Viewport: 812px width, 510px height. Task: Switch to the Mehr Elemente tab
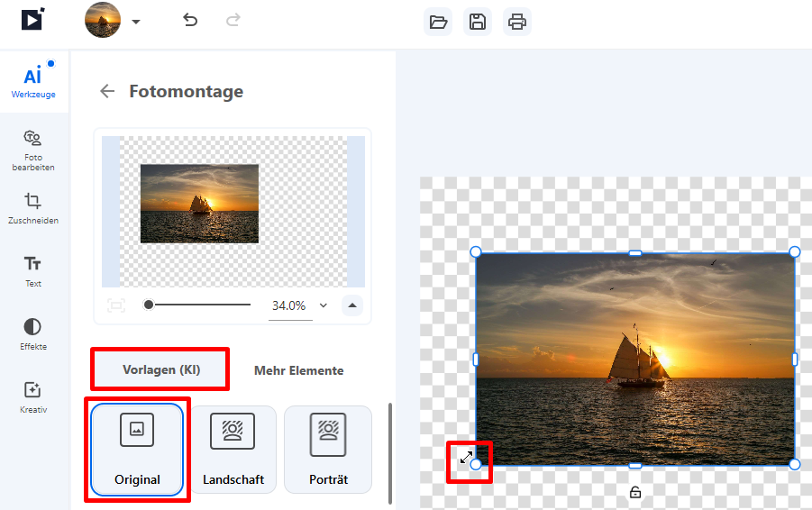pyautogui.click(x=299, y=370)
